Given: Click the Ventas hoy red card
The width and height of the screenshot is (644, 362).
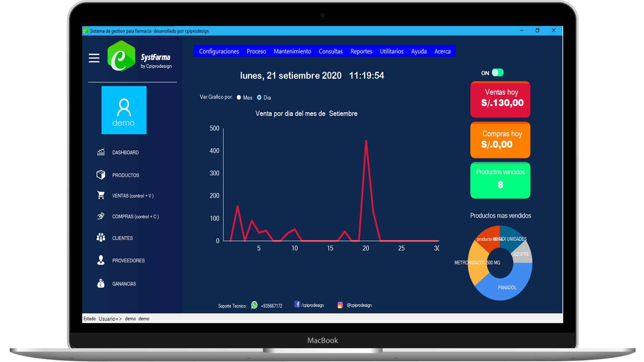Looking at the screenshot, I should (500, 99).
